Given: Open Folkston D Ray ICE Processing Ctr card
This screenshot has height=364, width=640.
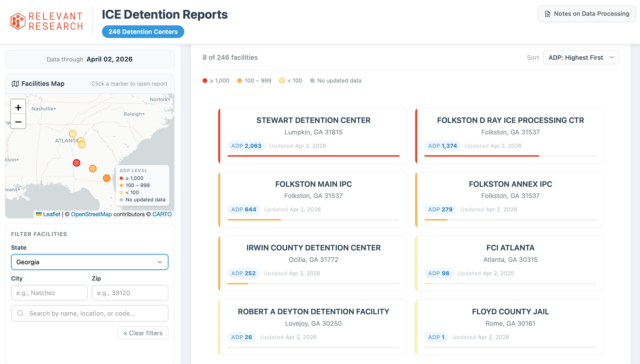Looking at the screenshot, I should (509, 136).
